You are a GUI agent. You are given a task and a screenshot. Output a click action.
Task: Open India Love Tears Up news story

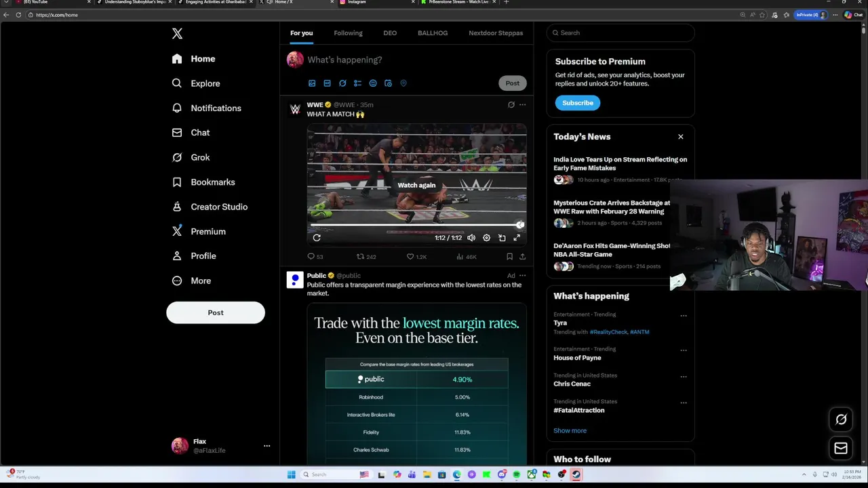coord(620,163)
